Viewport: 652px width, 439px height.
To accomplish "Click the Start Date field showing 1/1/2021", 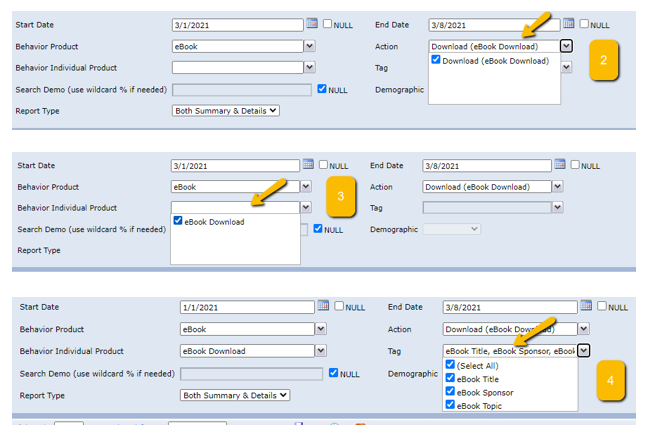I will coord(247,307).
